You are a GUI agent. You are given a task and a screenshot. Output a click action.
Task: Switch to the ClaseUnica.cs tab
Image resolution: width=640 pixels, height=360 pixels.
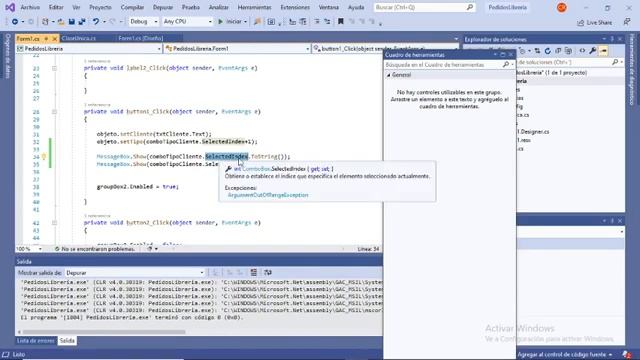pos(79,38)
